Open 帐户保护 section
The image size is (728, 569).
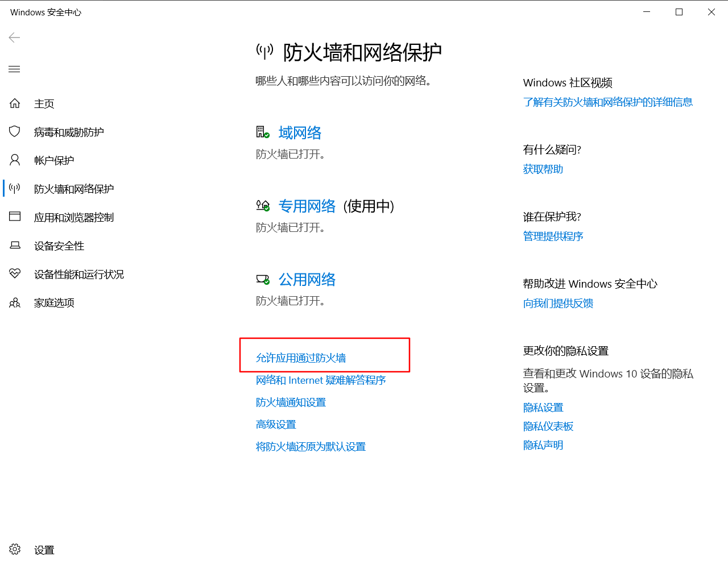[54, 160]
